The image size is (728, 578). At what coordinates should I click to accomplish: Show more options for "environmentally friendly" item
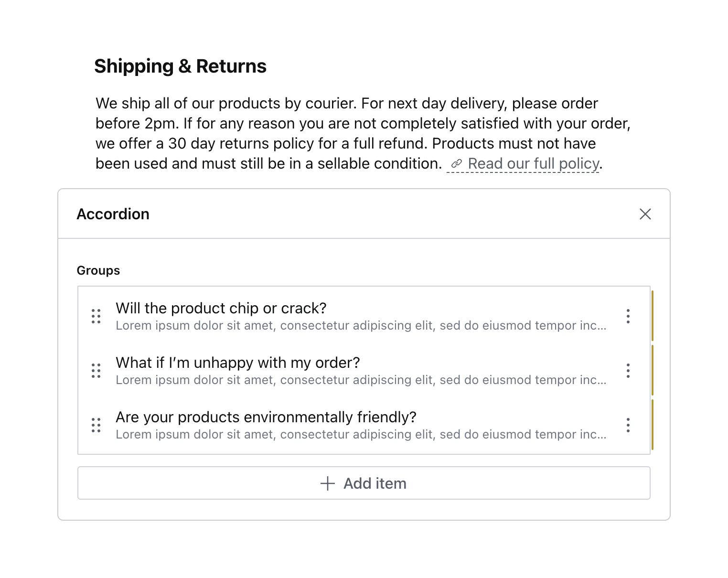[x=628, y=425]
